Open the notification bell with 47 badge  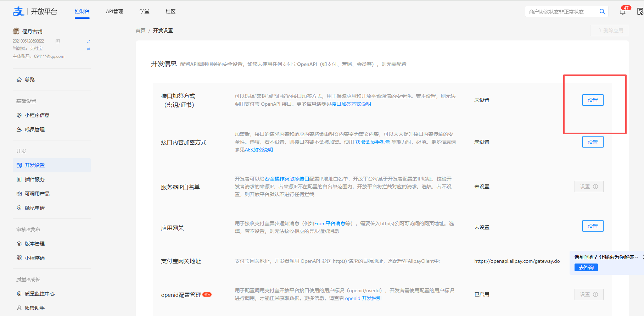623,12
